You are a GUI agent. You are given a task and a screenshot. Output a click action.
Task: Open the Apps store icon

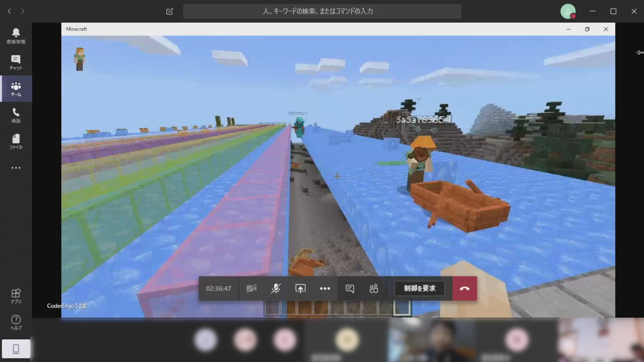16,295
